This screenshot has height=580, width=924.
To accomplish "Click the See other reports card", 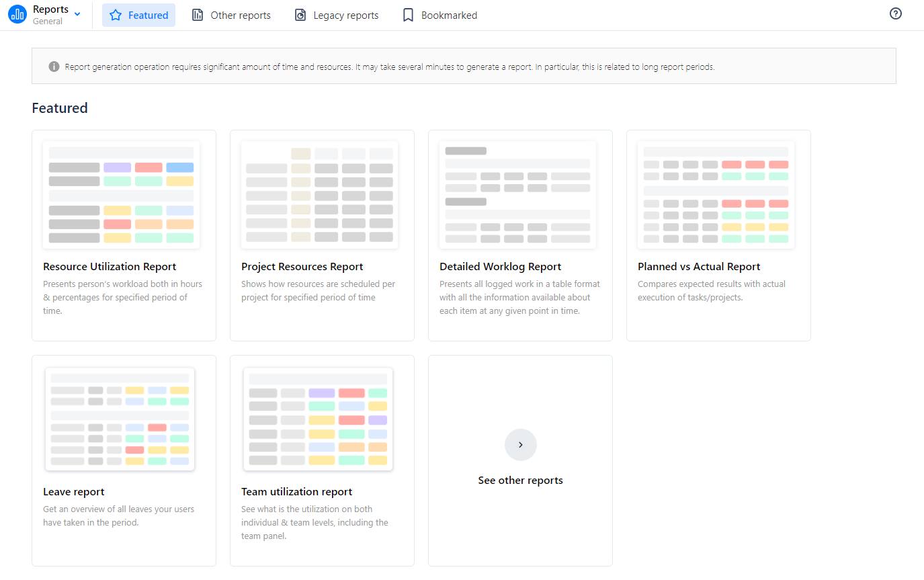I will point(520,460).
